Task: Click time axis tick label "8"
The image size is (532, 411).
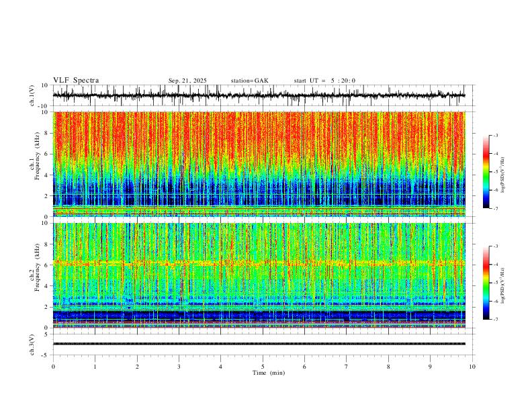Action: click(388, 367)
